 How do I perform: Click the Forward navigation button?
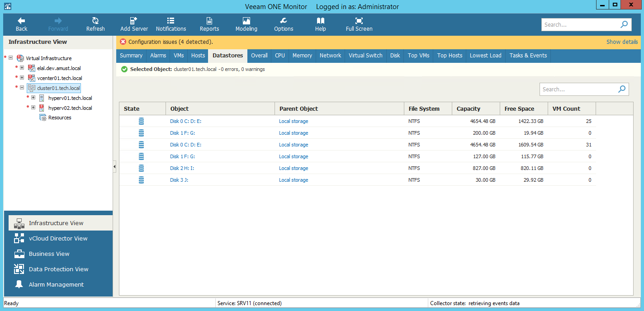click(58, 24)
